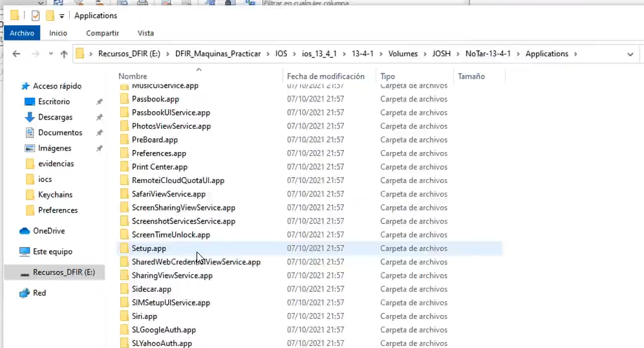Sort by Tipo column header
Screen dimensions: 644x348
coord(387,76)
